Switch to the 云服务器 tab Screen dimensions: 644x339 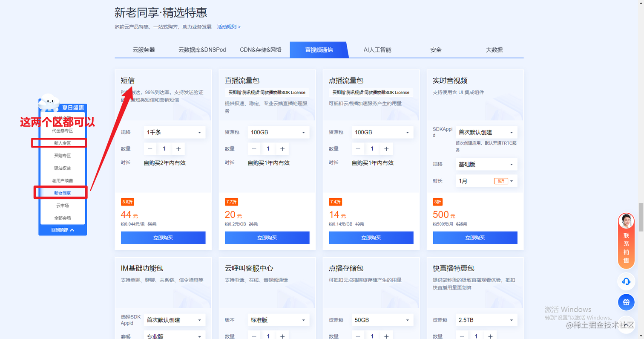coord(144,49)
